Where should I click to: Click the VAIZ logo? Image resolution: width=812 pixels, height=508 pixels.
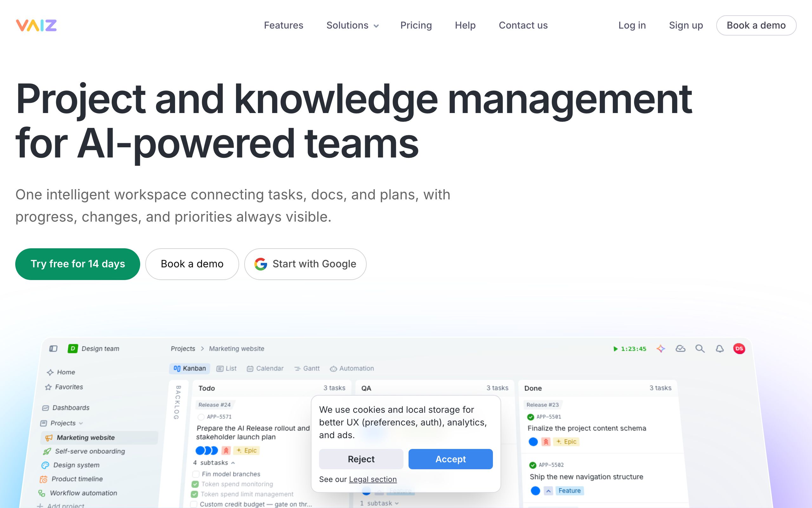click(36, 25)
